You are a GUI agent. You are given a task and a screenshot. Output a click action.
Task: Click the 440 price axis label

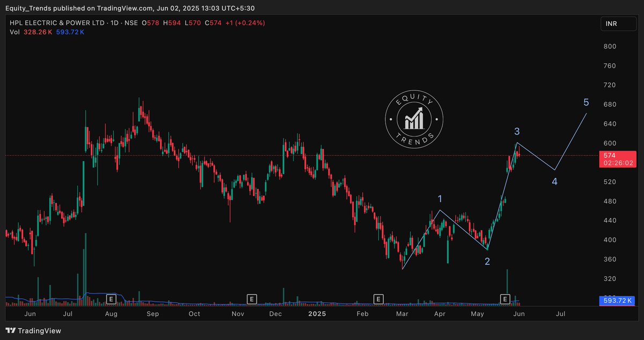coord(611,221)
